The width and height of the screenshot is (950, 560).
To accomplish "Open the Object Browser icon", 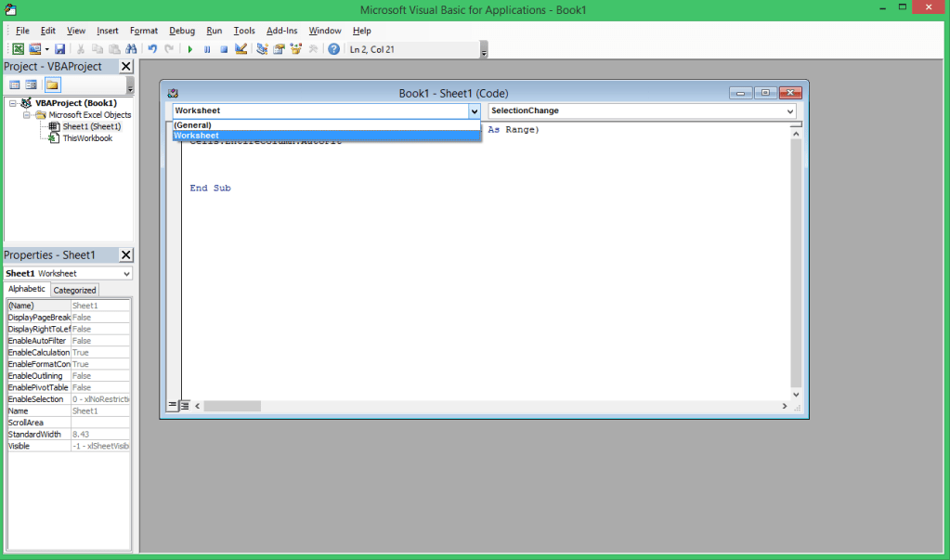I will pyautogui.click(x=296, y=49).
